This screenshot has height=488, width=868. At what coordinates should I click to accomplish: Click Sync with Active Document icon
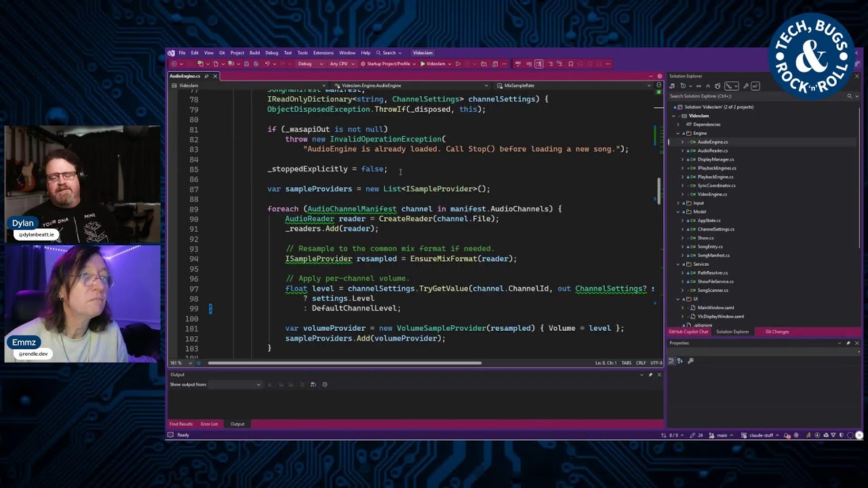[x=698, y=86]
